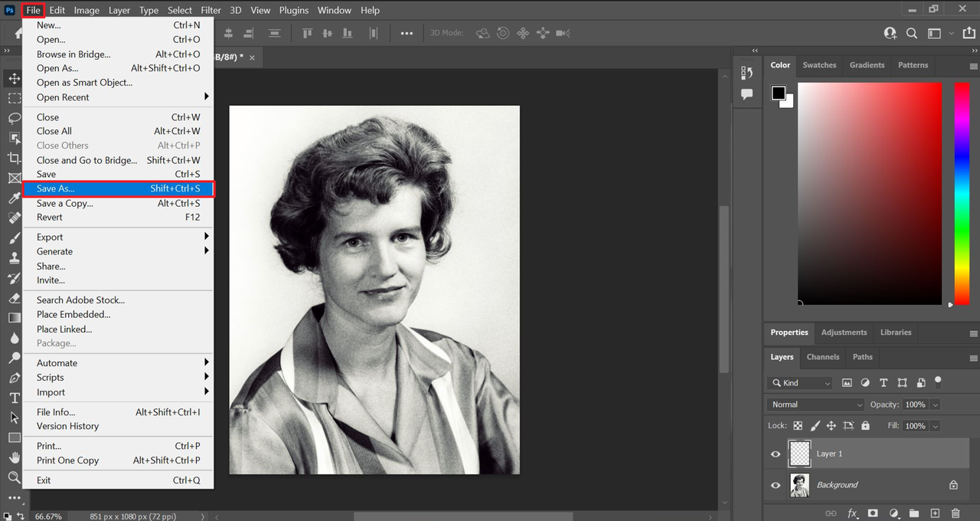
Task: Delete layer with trash icon
Action: click(x=955, y=513)
